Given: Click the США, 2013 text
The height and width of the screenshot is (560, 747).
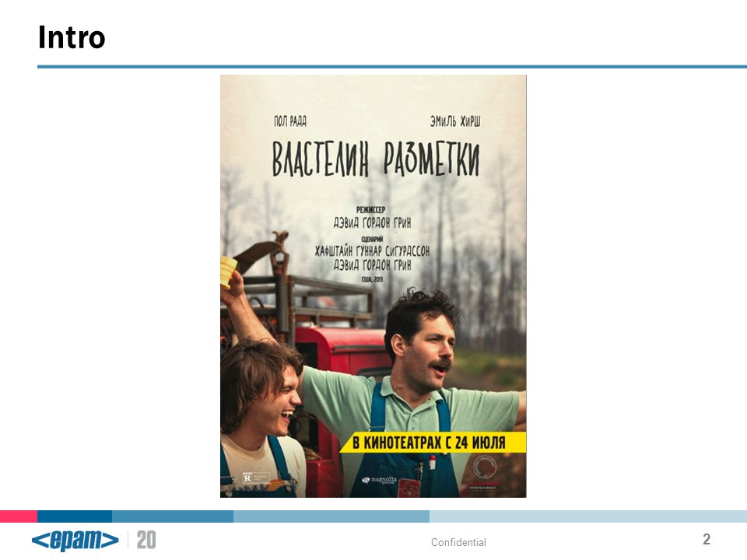Looking at the screenshot, I should pos(372,279).
